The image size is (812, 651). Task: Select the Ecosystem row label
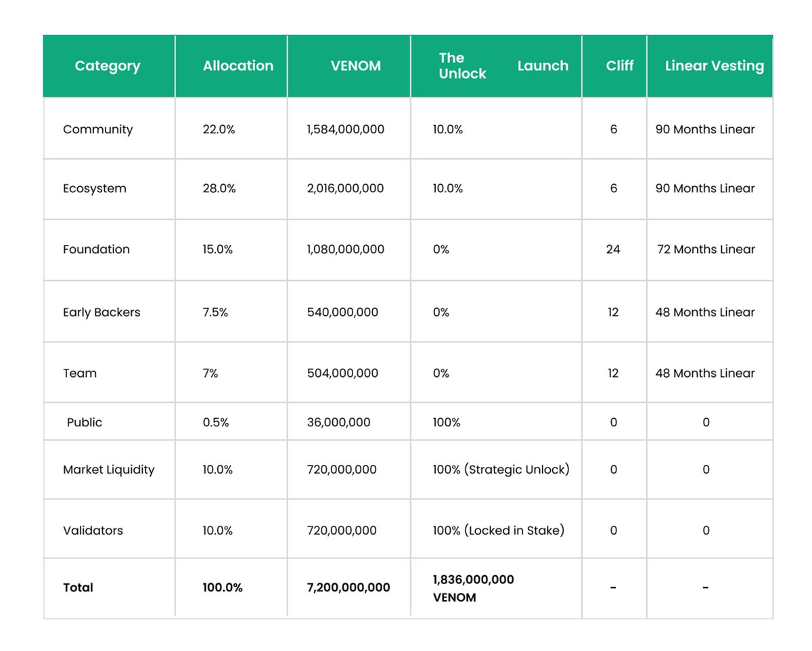[x=95, y=188]
